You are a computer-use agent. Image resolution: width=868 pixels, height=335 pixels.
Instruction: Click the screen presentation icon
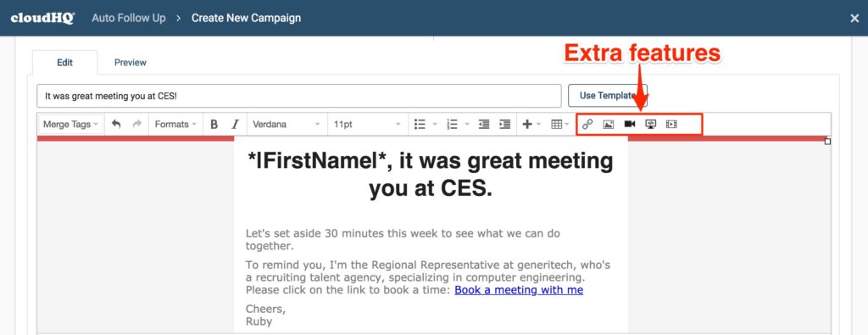click(651, 124)
